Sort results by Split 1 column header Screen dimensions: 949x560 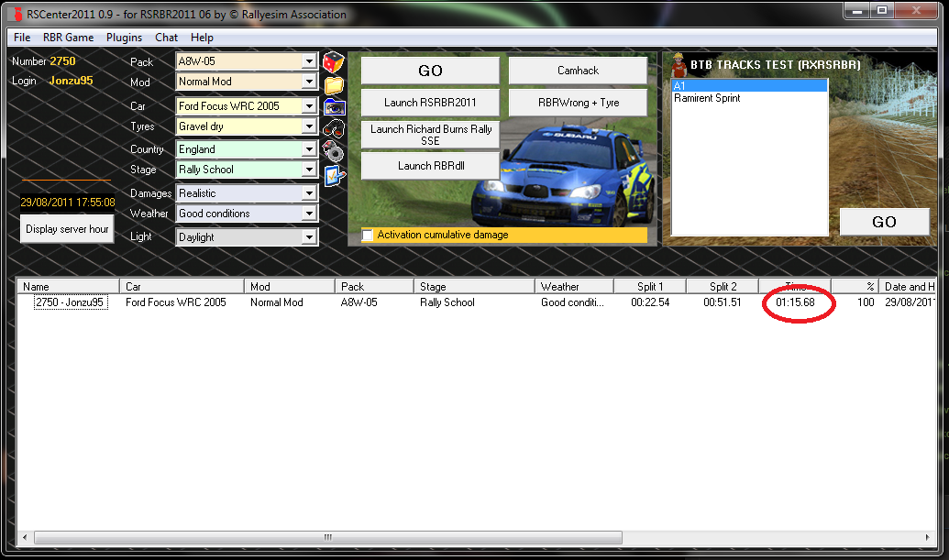click(x=650, y=287)
